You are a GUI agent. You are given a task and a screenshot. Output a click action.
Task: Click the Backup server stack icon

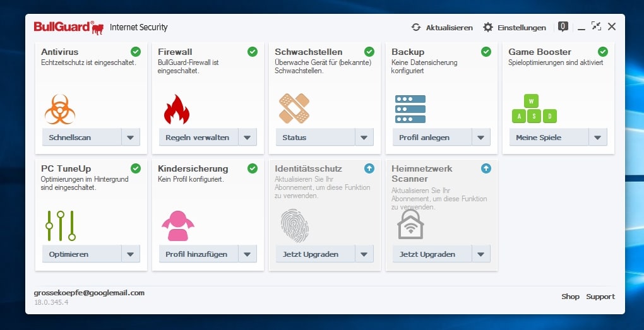pos(410,109)
